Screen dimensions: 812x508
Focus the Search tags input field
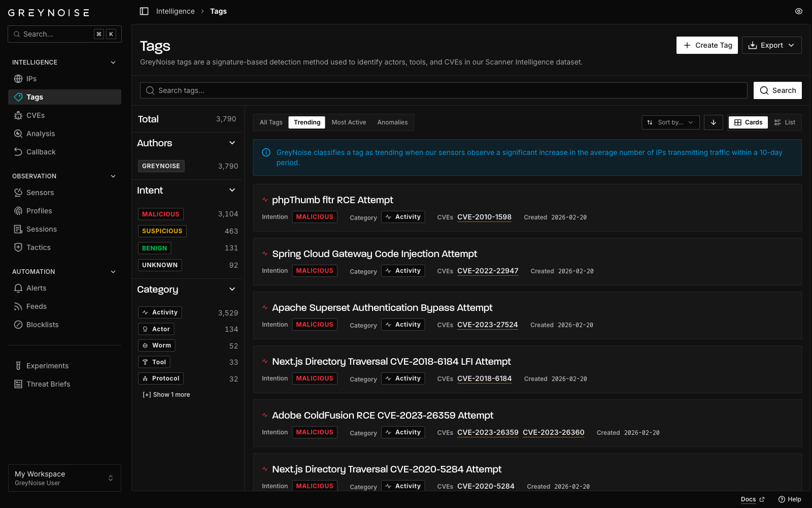point(444,90)
